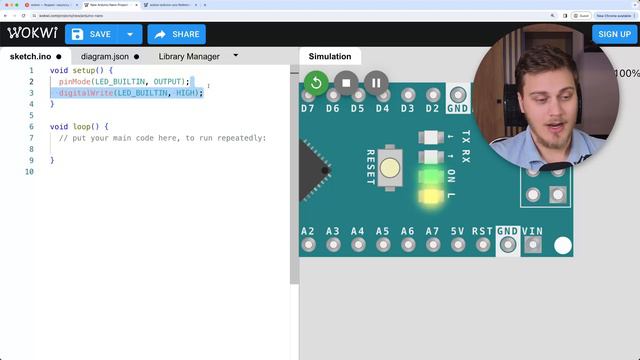Click the A7 pin on the board
This screenshot has height=360, width=640.
[433, 245]
